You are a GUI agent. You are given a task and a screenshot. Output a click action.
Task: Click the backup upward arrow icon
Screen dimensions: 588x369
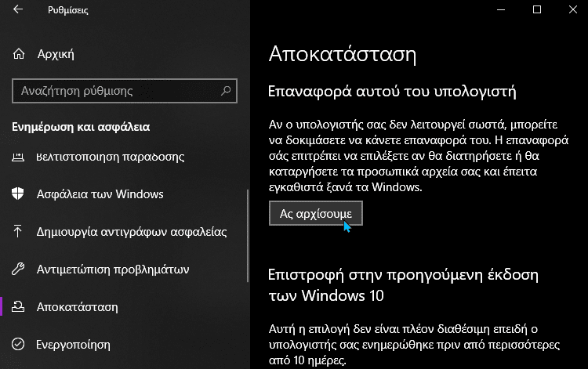coord(17,231)
